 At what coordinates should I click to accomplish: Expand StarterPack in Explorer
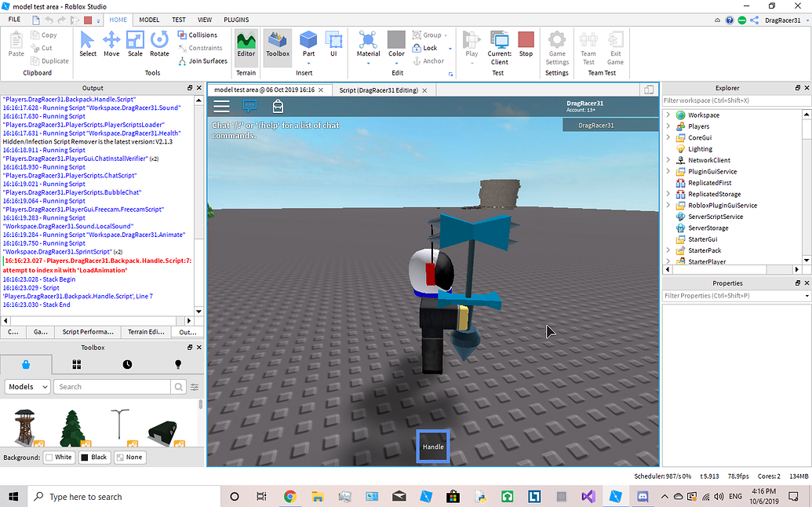pos(668,250)
